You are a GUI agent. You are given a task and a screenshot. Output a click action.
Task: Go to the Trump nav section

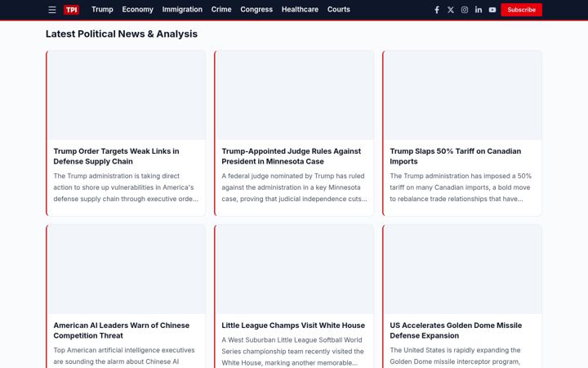102,9
